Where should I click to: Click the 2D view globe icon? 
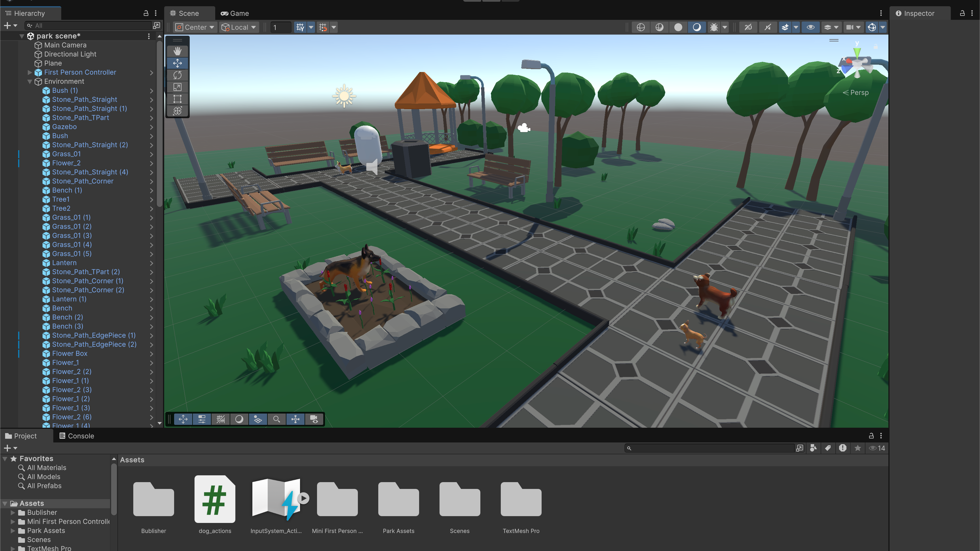pyautogui.click(x=641, y=27)
